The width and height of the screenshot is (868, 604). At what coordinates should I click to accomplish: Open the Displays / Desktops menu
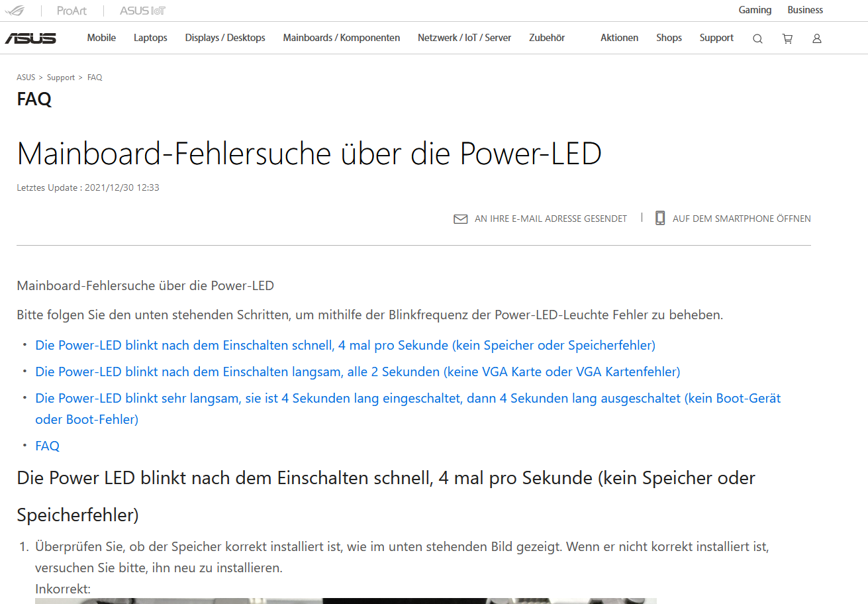point(225,38)
